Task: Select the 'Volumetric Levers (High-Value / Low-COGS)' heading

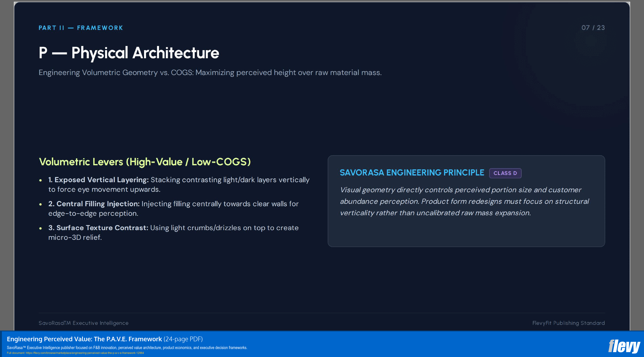Action: pyautogui.click(x=145, y=162)
